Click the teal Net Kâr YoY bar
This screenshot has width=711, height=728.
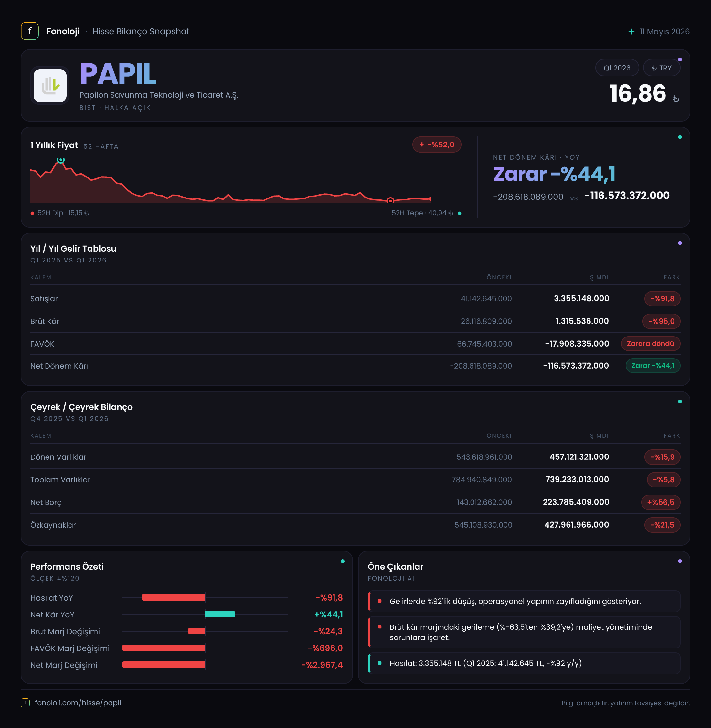[220, 615]
